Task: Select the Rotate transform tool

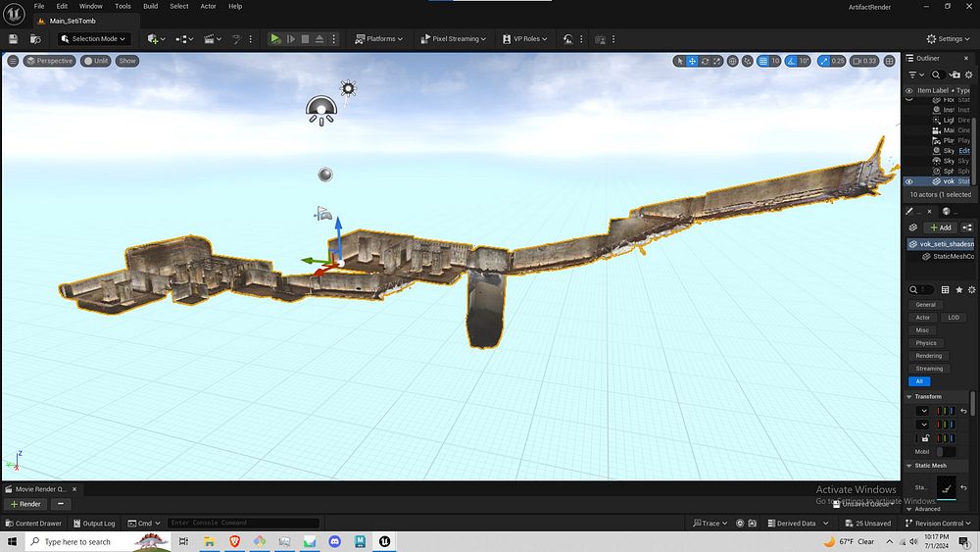Action: point(706,61)
